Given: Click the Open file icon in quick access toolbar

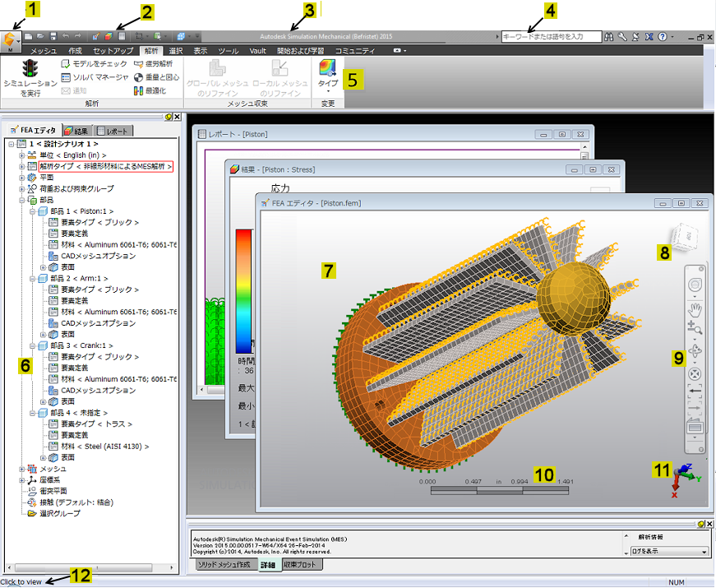Looking at the screenshot, I should coord(40,36).
